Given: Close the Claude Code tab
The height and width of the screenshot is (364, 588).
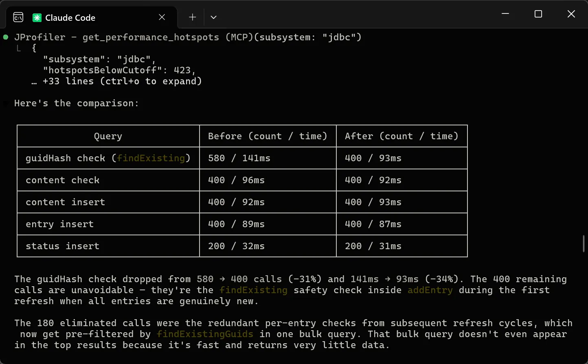Looking at the screenshot, I should pyautogui.click(x=162, y=17).
